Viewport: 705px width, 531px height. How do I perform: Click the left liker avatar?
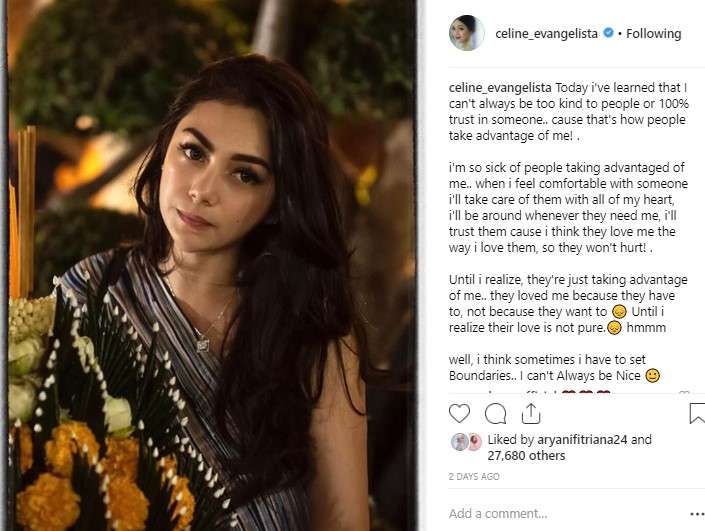point(458,441)
